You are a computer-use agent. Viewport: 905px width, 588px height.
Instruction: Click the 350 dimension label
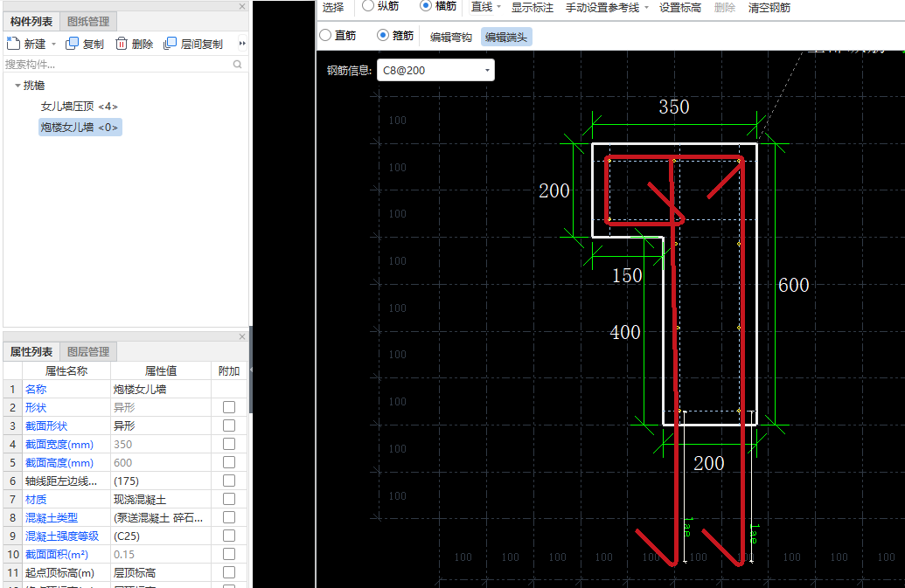674,107
